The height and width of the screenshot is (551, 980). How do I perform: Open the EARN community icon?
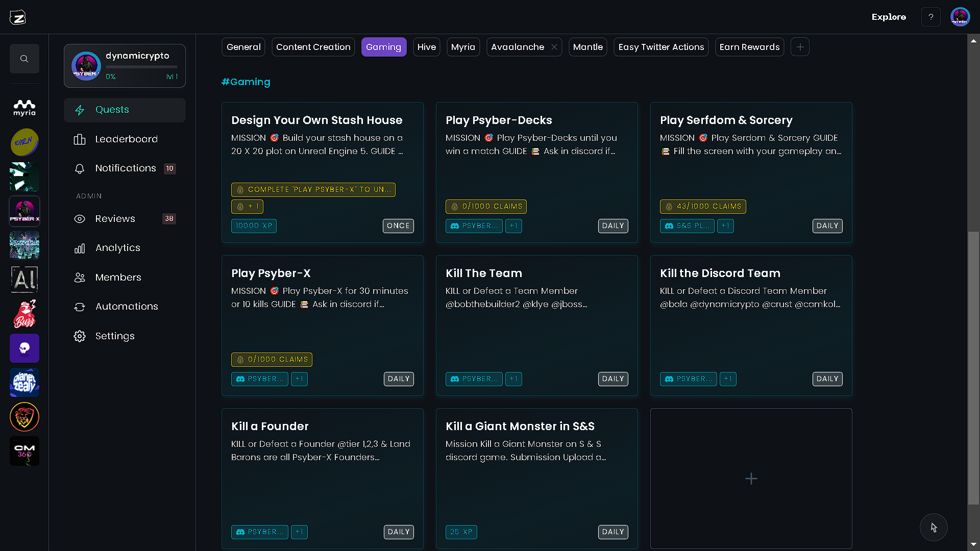24,142
